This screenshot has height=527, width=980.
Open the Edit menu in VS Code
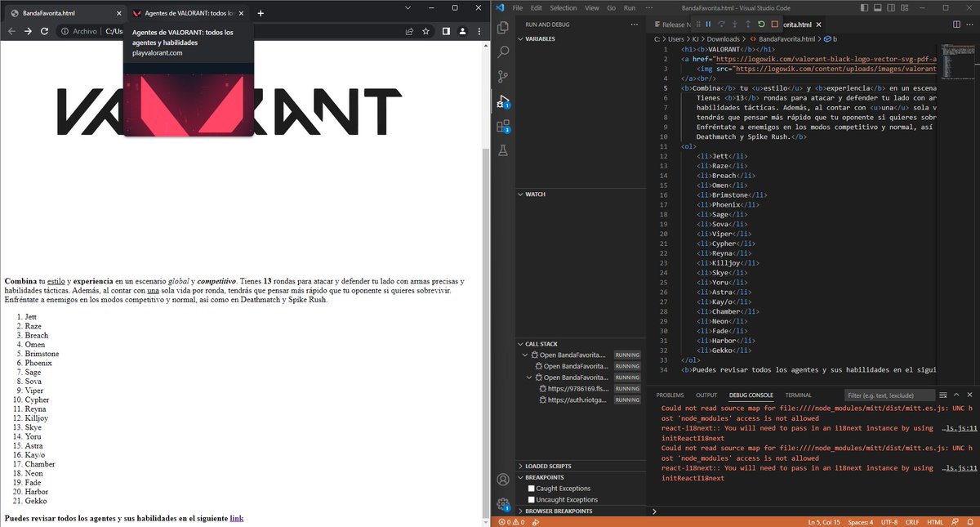[x=537, y=7]
